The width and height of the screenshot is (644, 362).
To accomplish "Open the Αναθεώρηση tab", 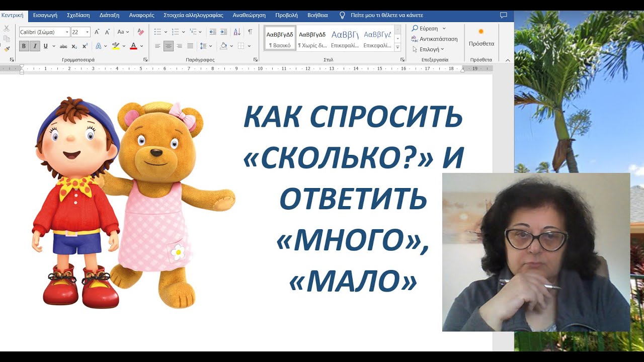I will click(x=249, y=15).
